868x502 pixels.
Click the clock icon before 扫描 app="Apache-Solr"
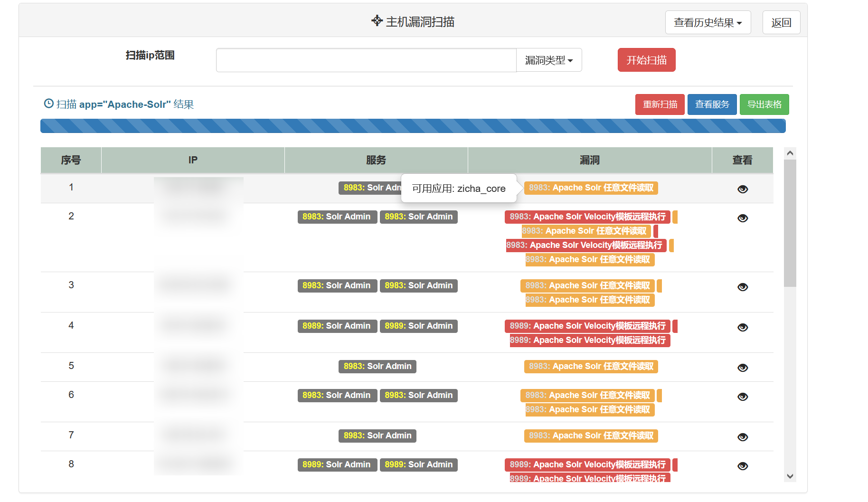pos(48,104)
